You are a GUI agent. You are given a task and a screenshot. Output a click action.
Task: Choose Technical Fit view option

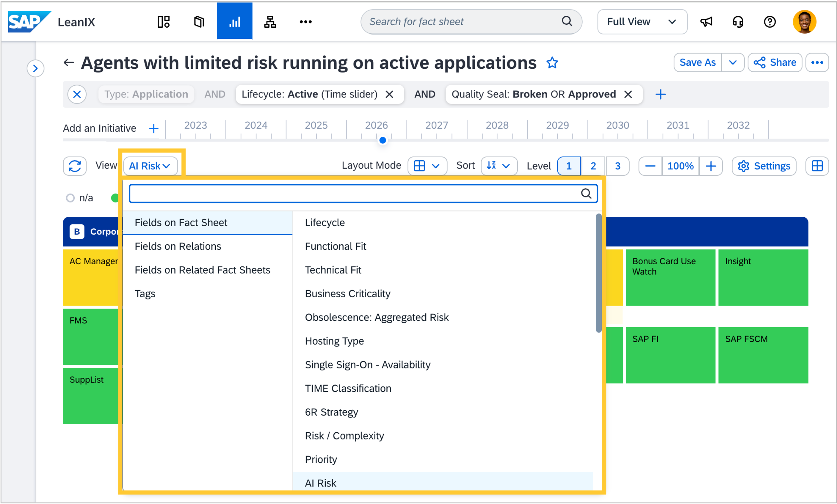443,270
